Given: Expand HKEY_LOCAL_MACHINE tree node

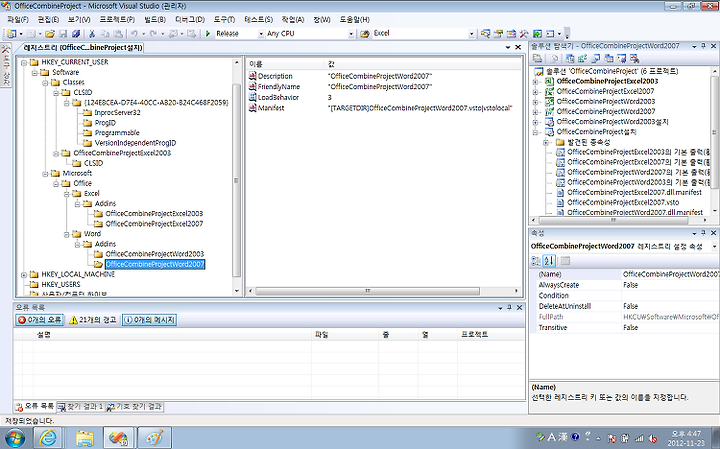Looking at the screenshot, I should click(24, 275).
